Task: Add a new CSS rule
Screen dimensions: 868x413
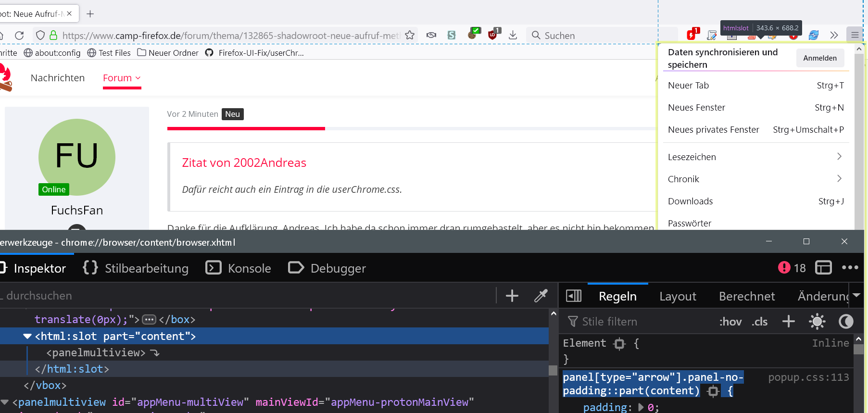Action: [789, 321]
